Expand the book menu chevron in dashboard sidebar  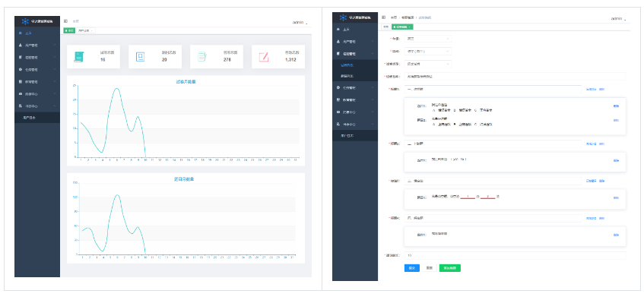54,58
